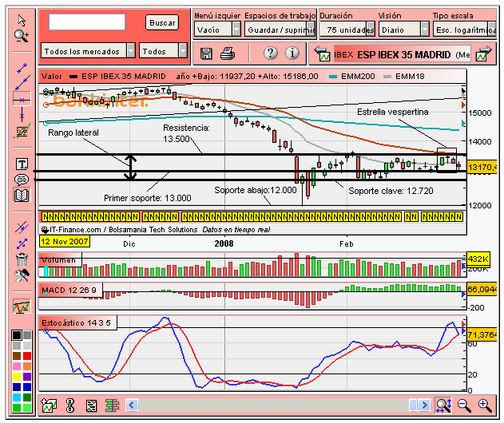Select the horizontal line drawing tool
Viewport: 504px width, 423px height.
22,100
